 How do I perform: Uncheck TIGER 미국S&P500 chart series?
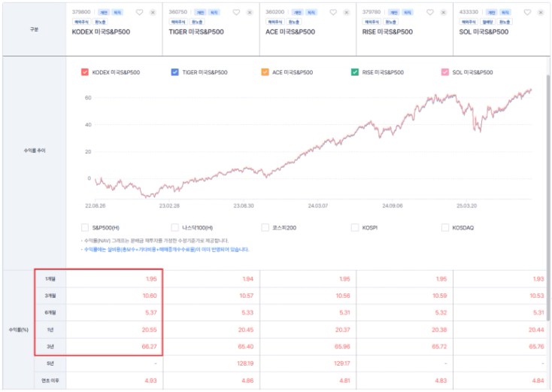pos(174,72)
